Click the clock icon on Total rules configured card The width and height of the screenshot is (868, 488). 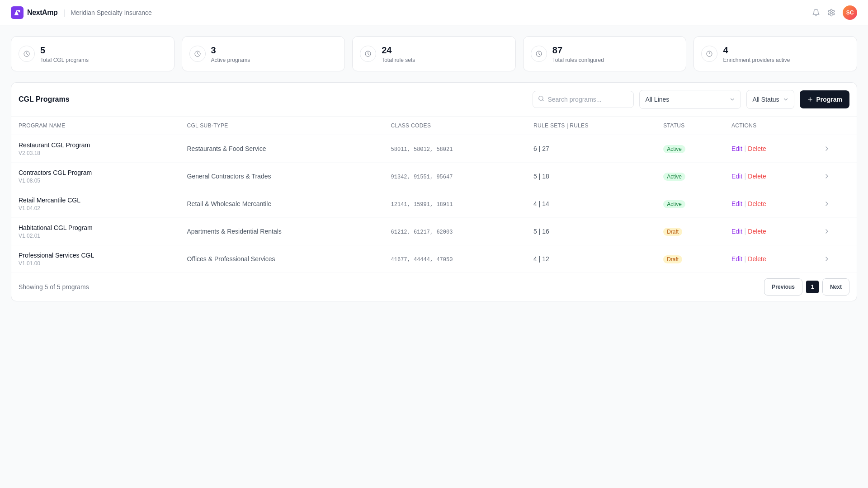click(539, 54)
